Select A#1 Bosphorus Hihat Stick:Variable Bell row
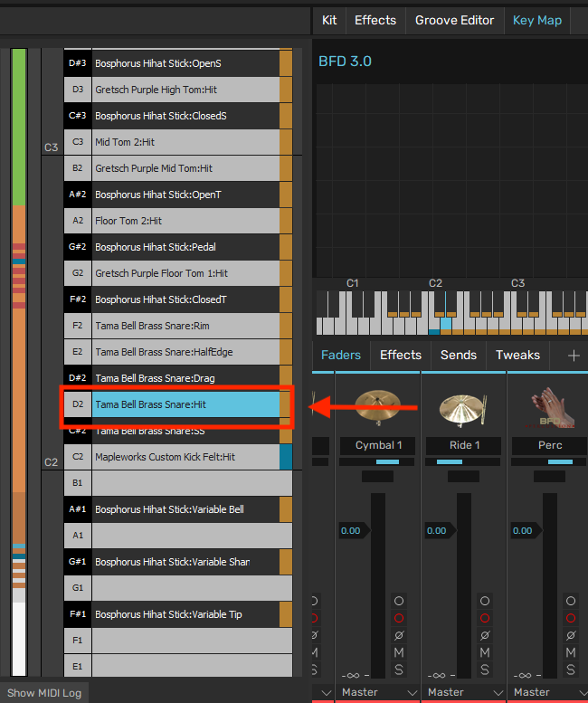 pyautogui.click(x=178, y=509)
